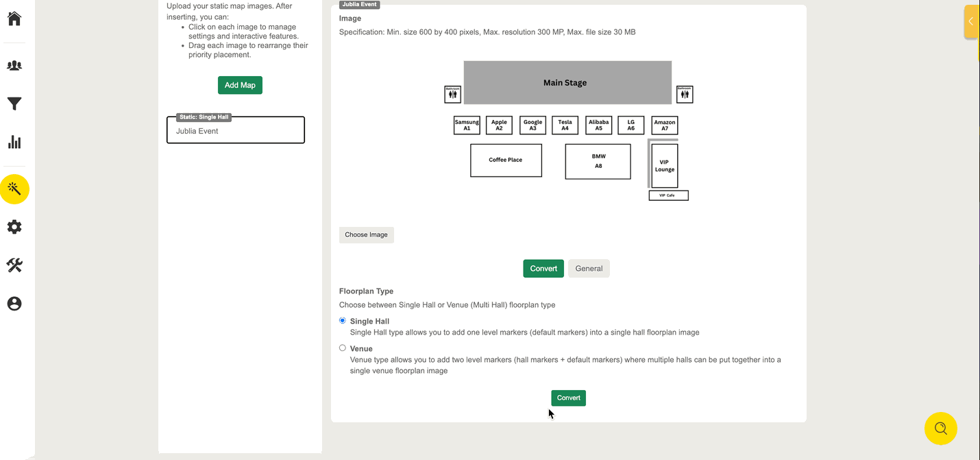
Task: Open the filter funnel icon
Action: pyautogui.click(x=14, y=104)
